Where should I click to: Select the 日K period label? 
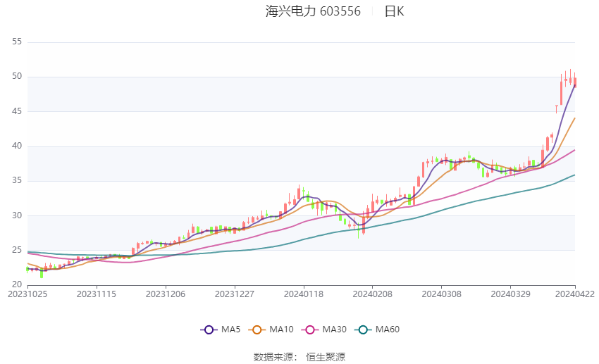(394, 11)
